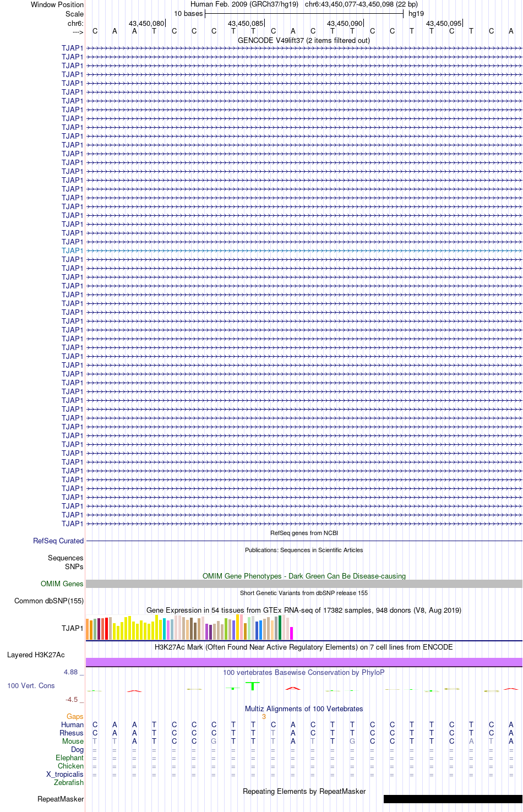Click the RepeatMasker side label
This screenshot has height=812, width=523.
tap(61, 799)
